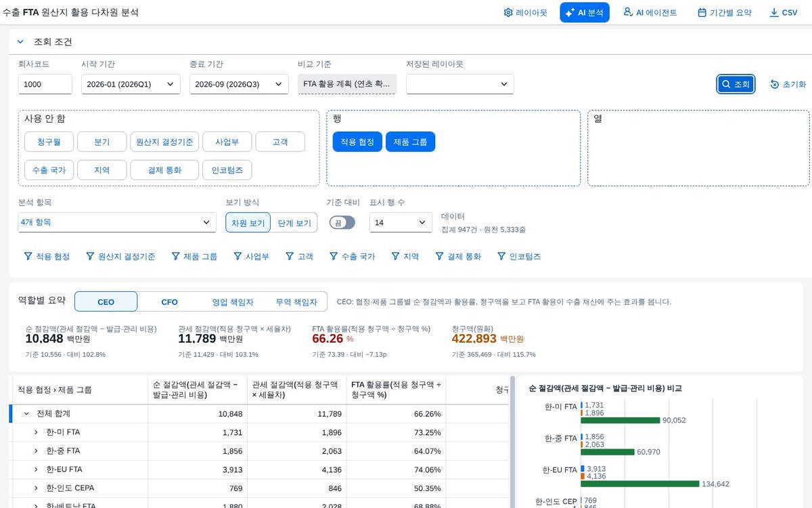Click the AI 분석 button

pyautogui.click(x=585, y=12)
